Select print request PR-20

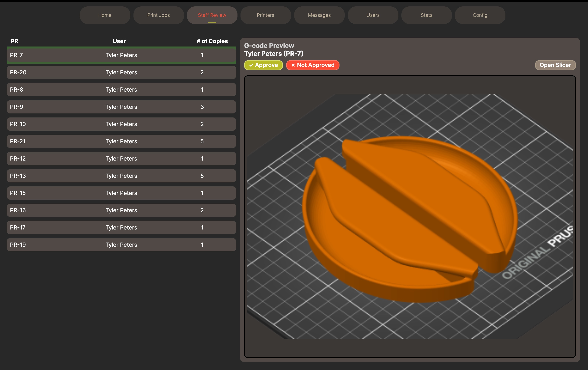[x=121, y=72]
